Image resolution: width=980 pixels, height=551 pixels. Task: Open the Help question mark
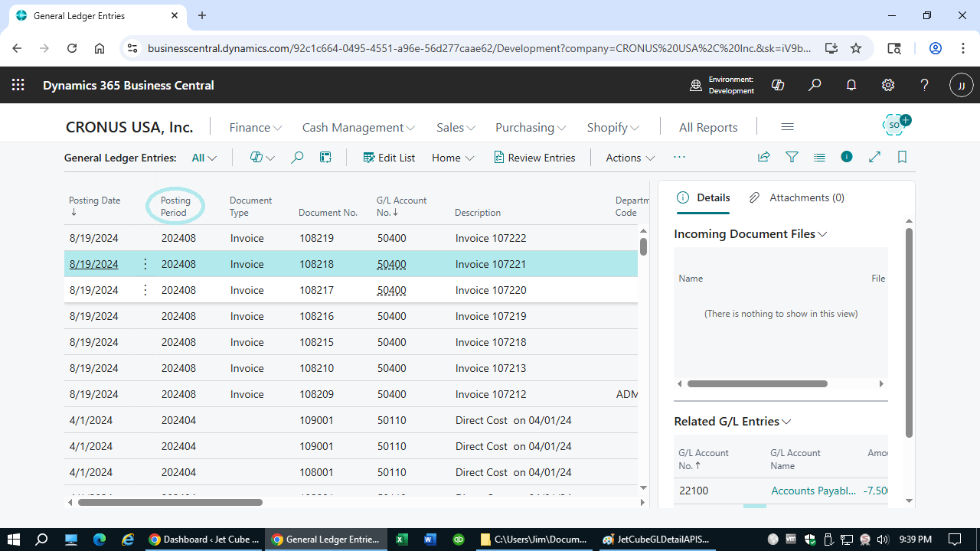pos(924,85)
